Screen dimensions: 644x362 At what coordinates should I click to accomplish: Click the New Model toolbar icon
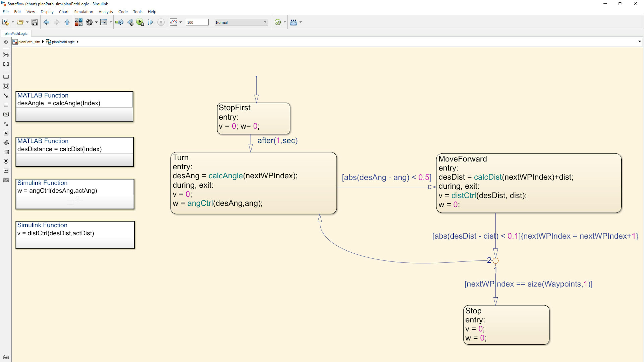pyautogui.click(x=5, y=22)
